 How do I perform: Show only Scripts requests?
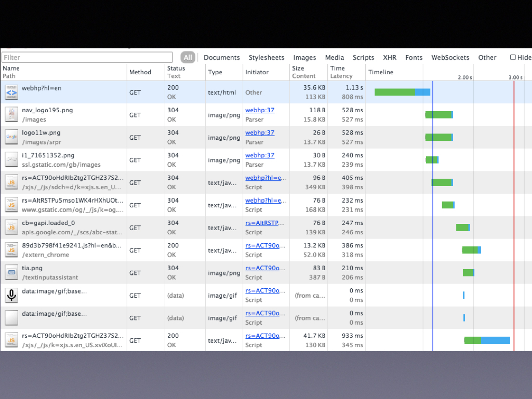coord(363,58)
